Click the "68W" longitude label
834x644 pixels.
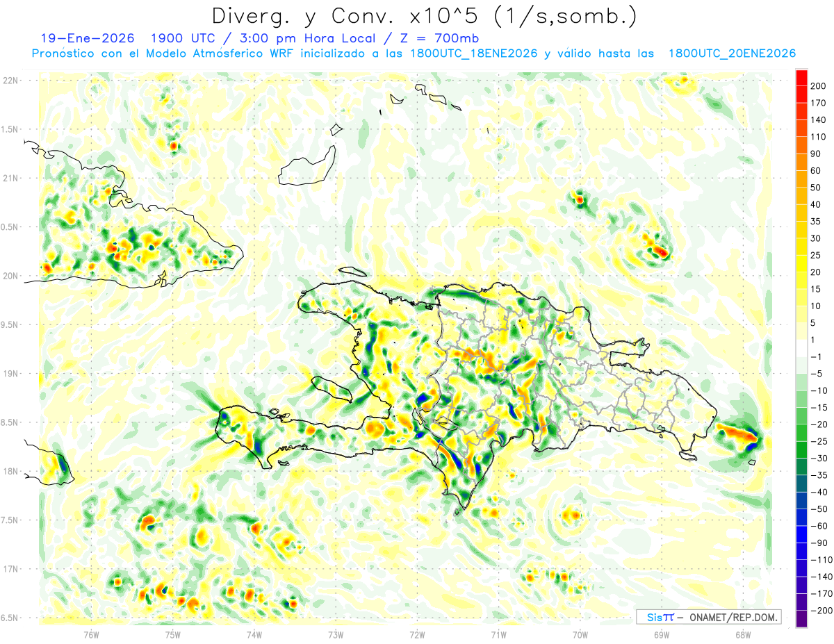[743, 634]
